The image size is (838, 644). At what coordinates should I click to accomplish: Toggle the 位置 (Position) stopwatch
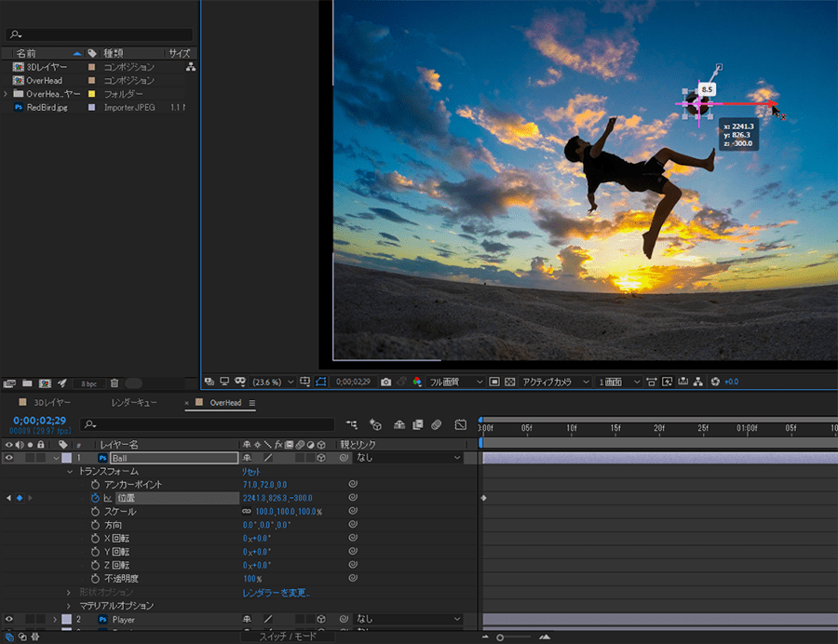(95, 498)
